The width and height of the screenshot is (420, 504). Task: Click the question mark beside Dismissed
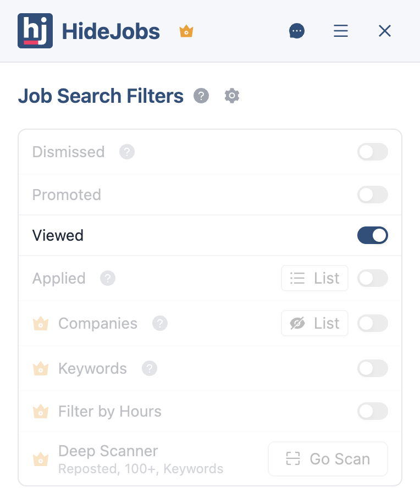[127, 152]
